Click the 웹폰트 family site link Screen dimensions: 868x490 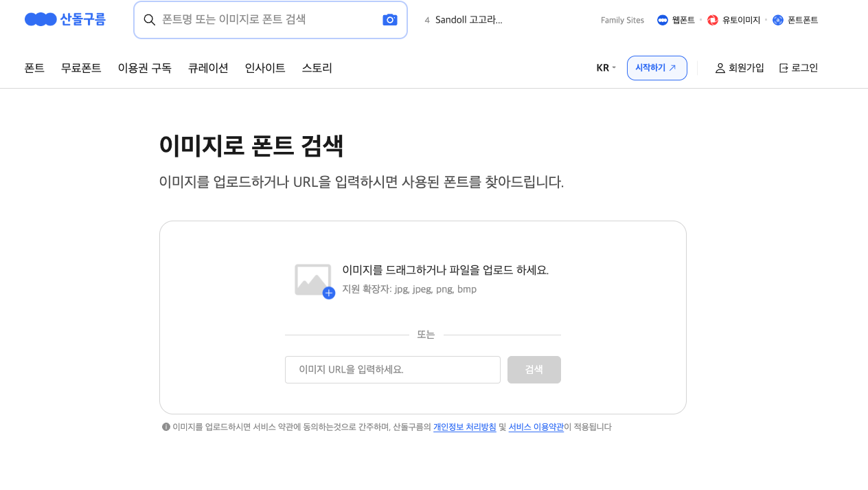tap(683, 20)
